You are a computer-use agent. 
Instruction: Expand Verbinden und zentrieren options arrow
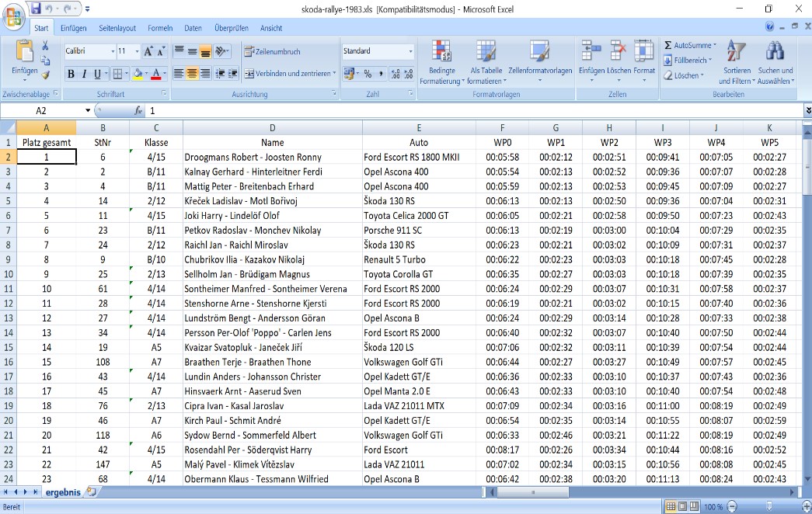[x=335, y=74]
